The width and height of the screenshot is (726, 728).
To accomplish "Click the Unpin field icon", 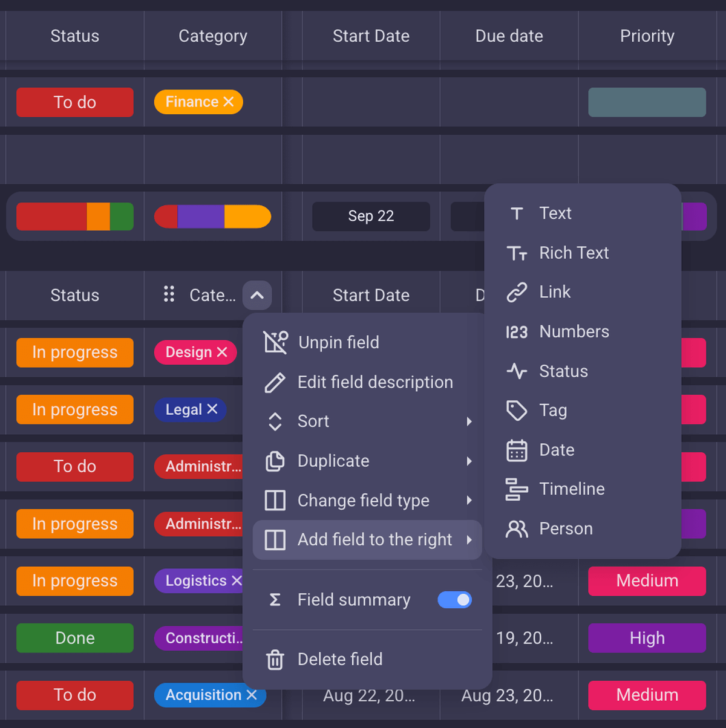I will [275, 342].
